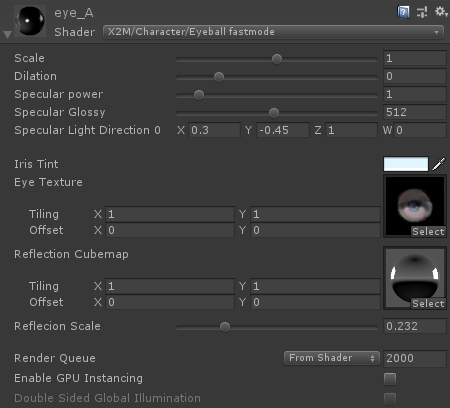Click the Specular Light Direction Y field
Screen dimensions: 450x408
point(283,130)
